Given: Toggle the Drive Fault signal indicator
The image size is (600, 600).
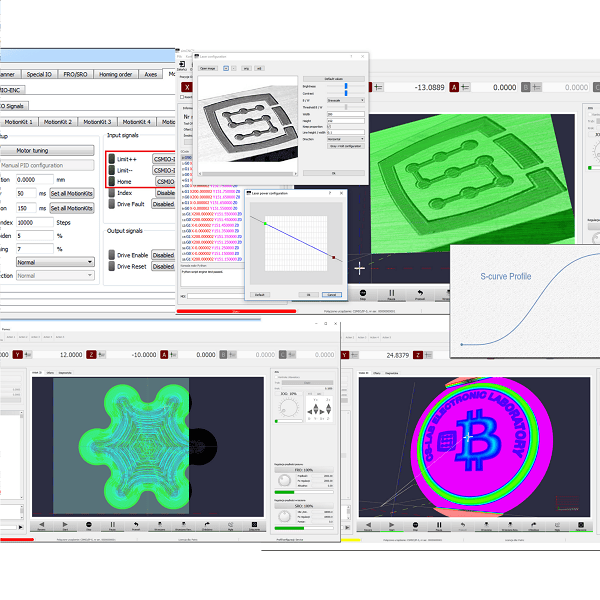Looking at the screenshot, I should pos(111,206).
